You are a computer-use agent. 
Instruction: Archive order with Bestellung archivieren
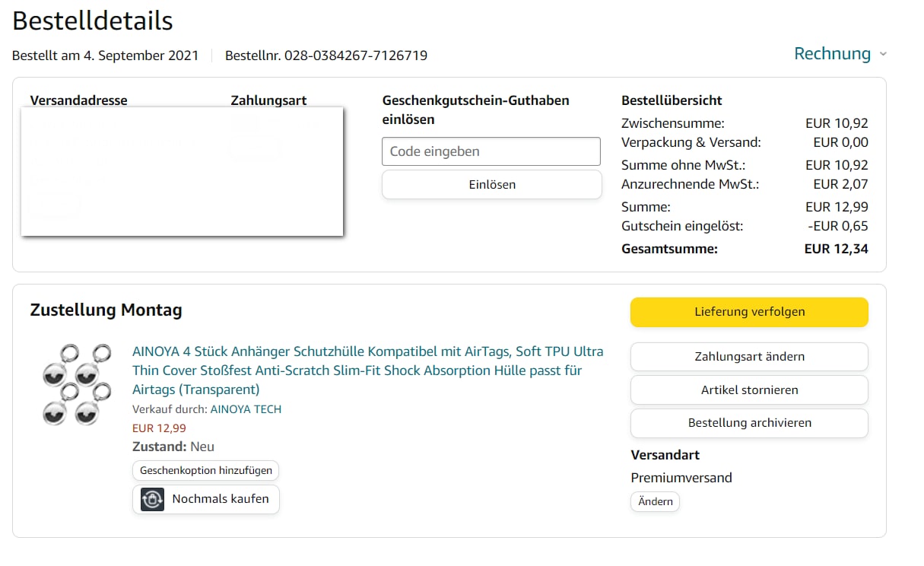click(749, 423)
